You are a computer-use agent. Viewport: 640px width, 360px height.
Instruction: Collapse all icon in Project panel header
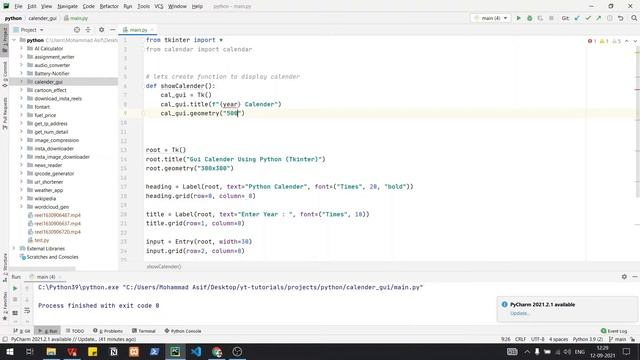pyautogui.click(x=88, y=30)
